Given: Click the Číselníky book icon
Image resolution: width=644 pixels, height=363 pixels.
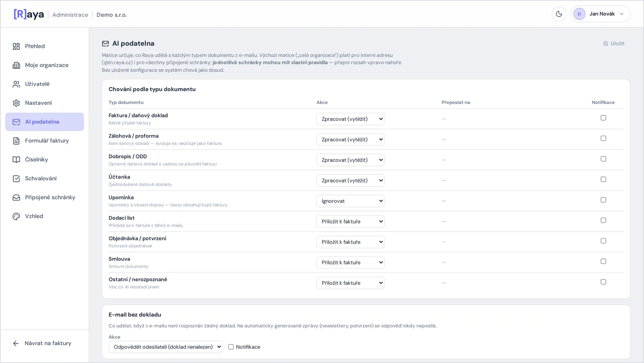Looking at the screenshot, I should (x=16, y=160).
